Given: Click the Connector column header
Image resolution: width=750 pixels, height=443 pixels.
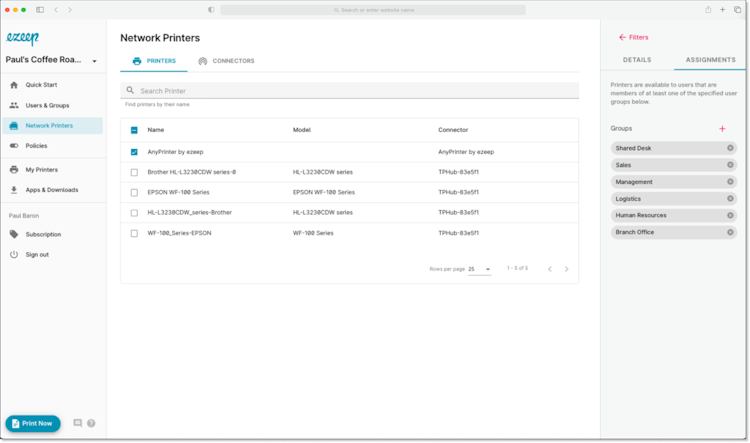Looking at the screenshot, I should click(453, 130).
